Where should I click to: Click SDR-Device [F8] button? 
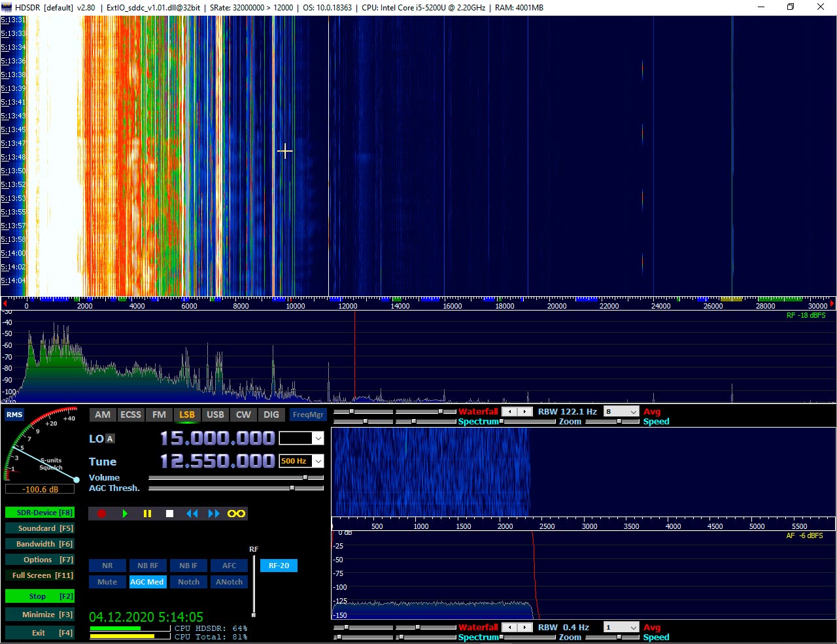click(x=39, y=513)
